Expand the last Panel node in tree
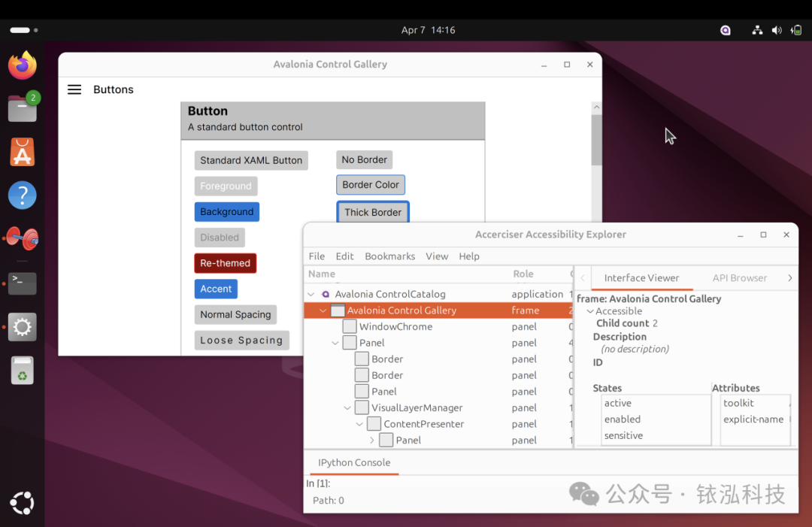The height and width of the screenshot is (527, 812). pos(372,440)
